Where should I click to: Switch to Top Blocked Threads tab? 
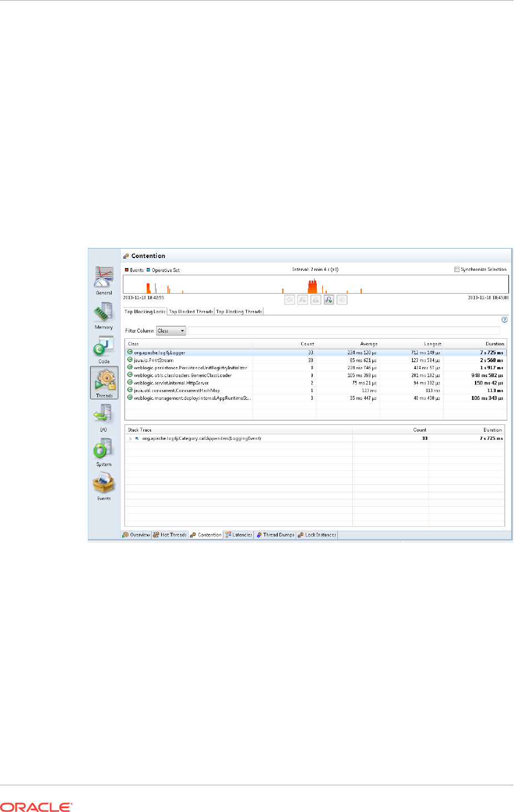pos(191,311)
